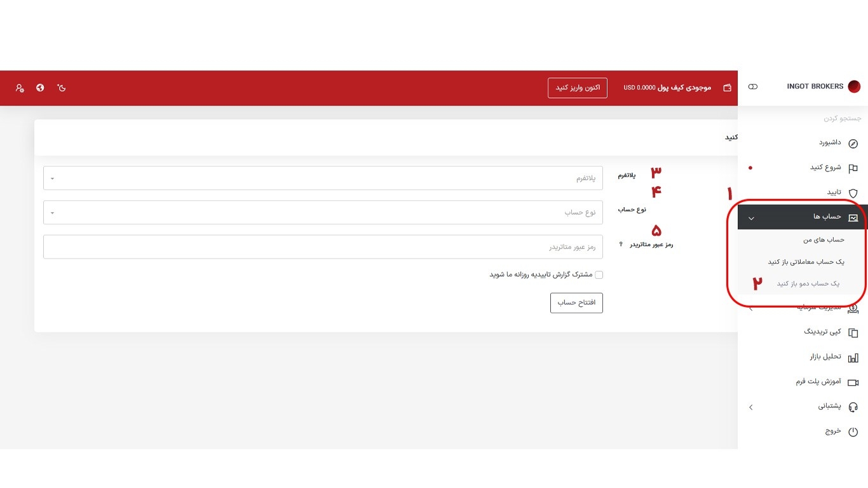
Task: Click the افتتاح حساب button
Action: point(576,303)
